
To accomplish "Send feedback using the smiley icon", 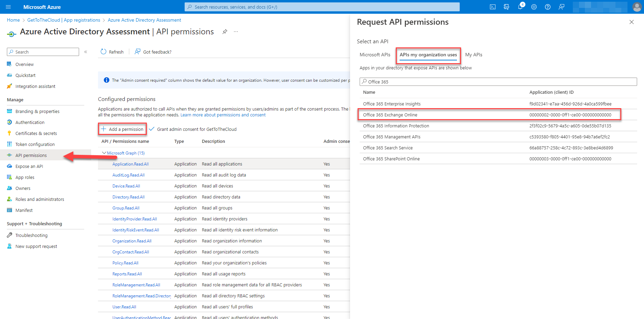I will coord(561,7).
